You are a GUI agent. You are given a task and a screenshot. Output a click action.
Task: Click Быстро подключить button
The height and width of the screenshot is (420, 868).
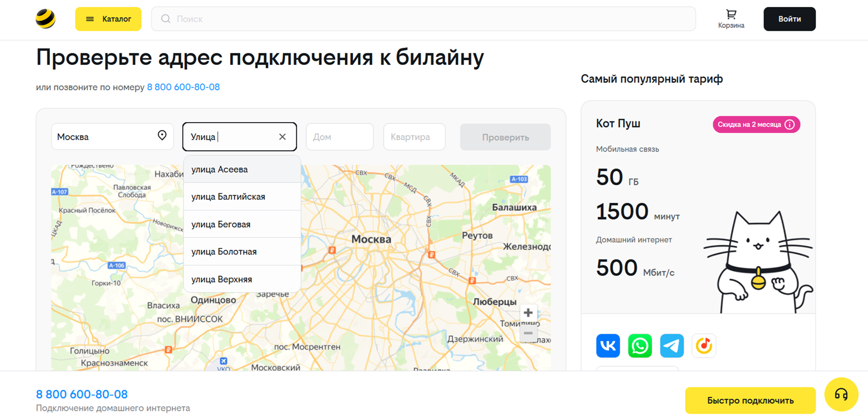pyautogui.click(x=751, y=400)
